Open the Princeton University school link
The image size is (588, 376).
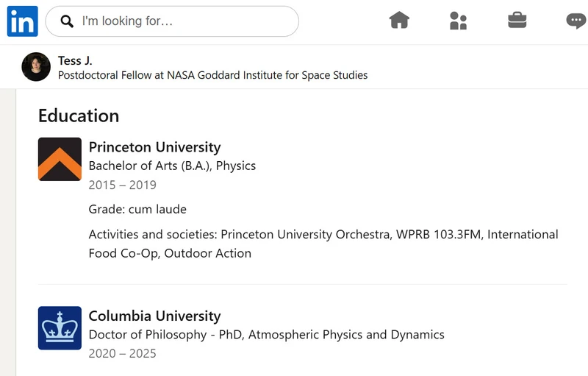[x=154, y=146]
